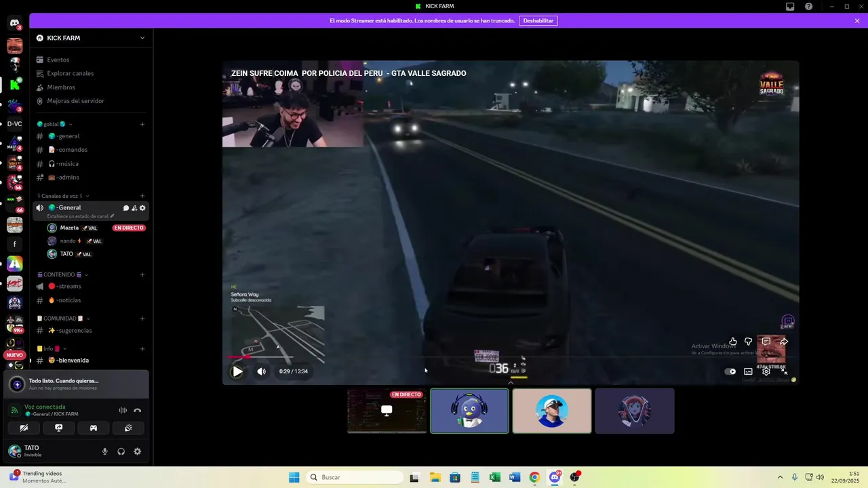Open Discord inbox icon in title bar
Screen dimensions: 868x488
point(790,7)
